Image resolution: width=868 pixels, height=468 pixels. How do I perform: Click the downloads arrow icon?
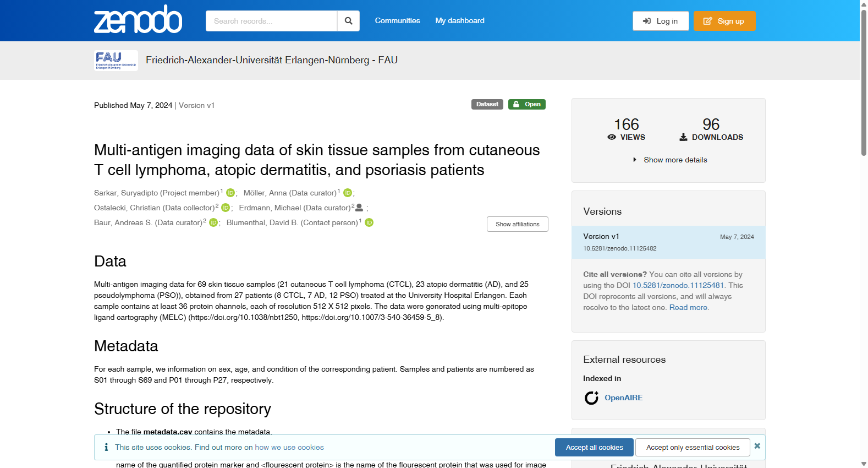click(x=683, y=137)
